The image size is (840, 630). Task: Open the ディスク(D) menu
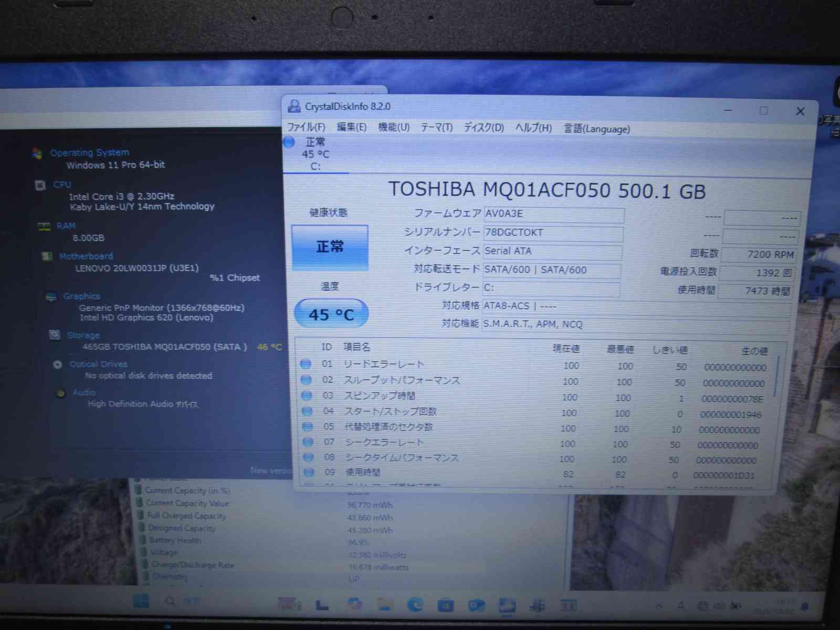484,128
